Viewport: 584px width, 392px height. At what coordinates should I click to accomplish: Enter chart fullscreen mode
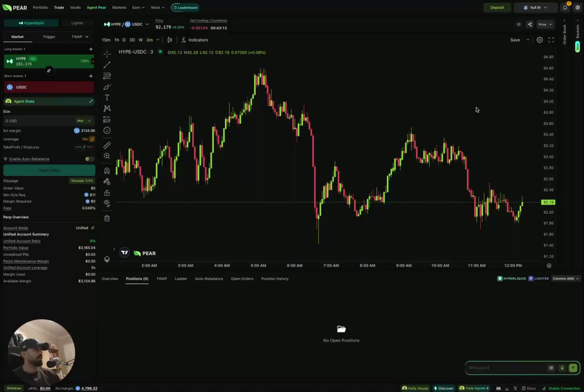click(x=551, y=40)
